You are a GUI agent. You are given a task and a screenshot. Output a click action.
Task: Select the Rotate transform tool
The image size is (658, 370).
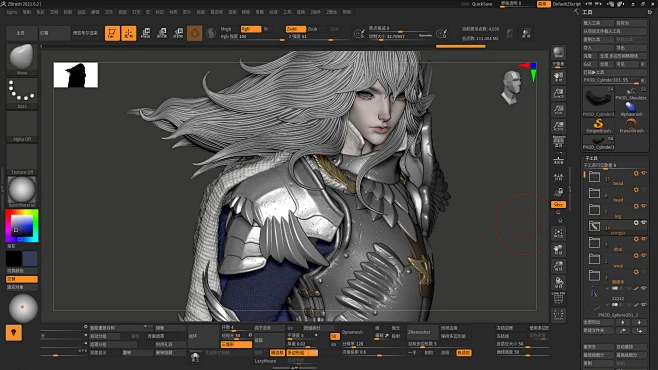tap(178, 33)
